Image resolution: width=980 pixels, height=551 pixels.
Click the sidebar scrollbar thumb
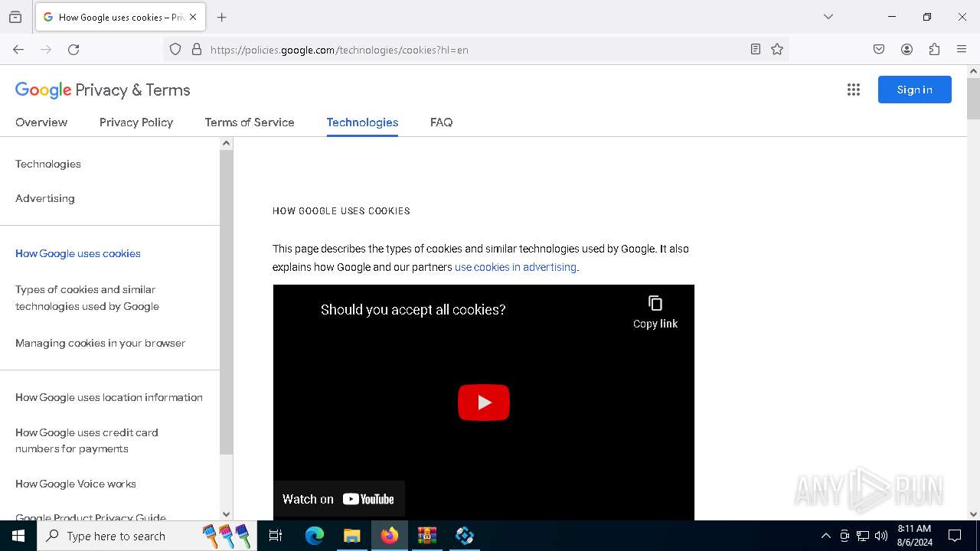coord(226,302)
